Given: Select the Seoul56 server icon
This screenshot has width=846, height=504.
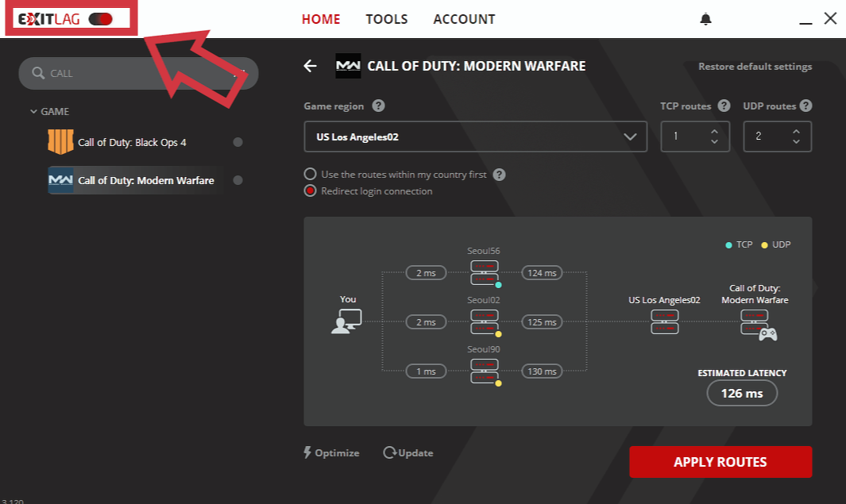Looking at the screenshot, I should [485, 273].
